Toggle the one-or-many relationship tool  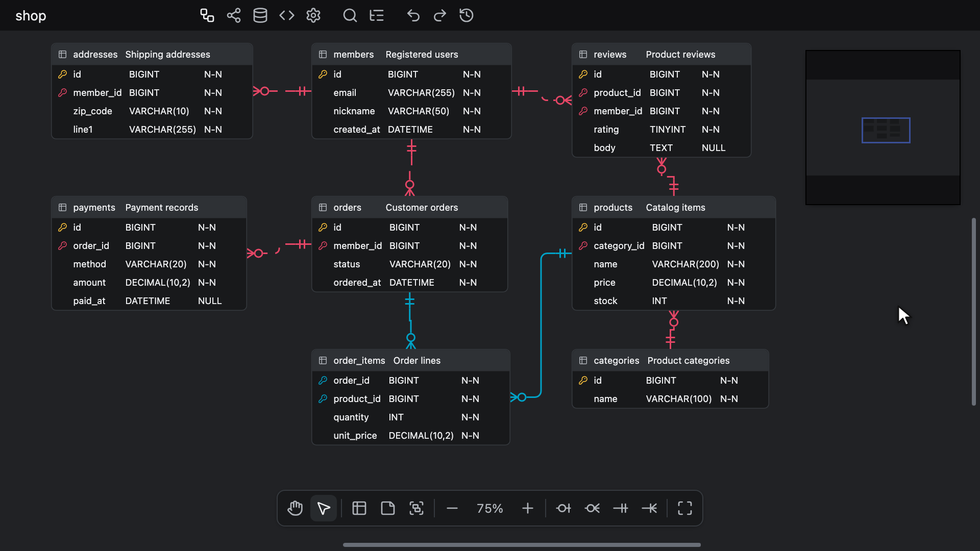649,508
